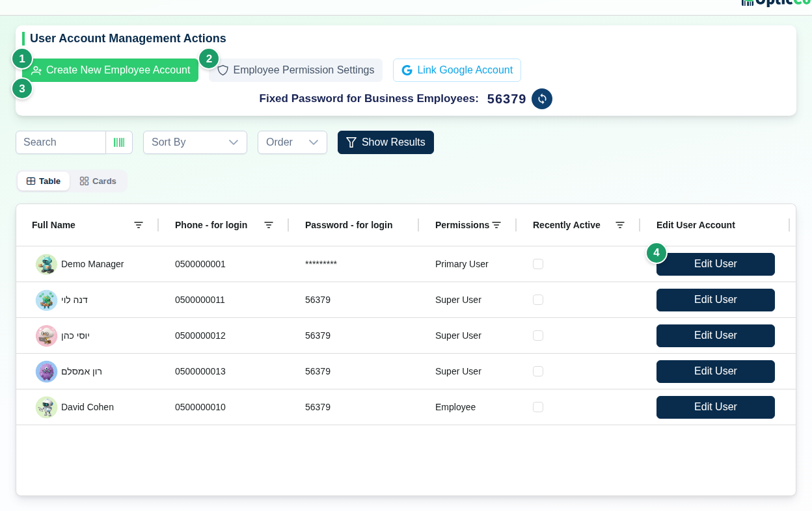Switch to the Cards view tab
The image size is (812, 526).
coord(98,181)
